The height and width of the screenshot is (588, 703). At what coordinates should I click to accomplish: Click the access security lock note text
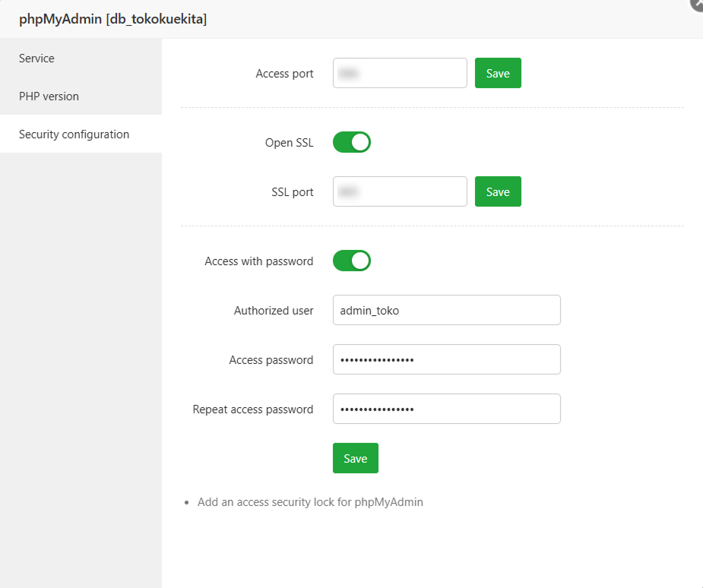pyautogui.click(x=310, y=502)
